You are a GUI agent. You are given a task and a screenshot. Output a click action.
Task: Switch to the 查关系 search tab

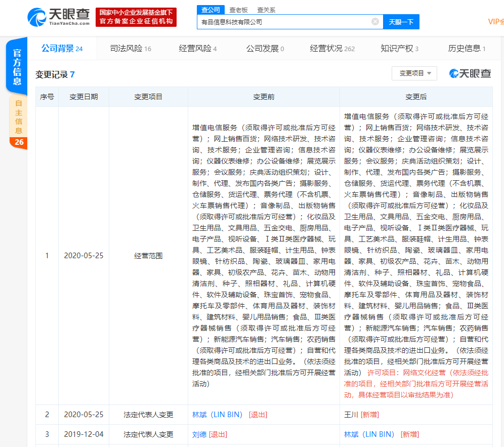coord(266,10)
